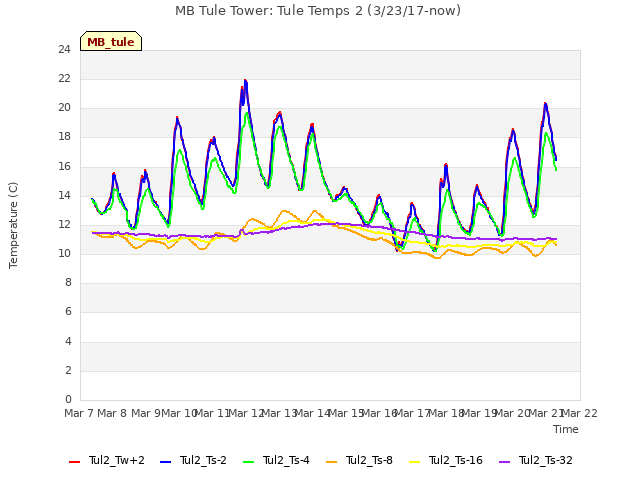Click the 'Mar 7' x-axis tick label
This screenshot has width=640, height=480.
(x=79, y=413)
